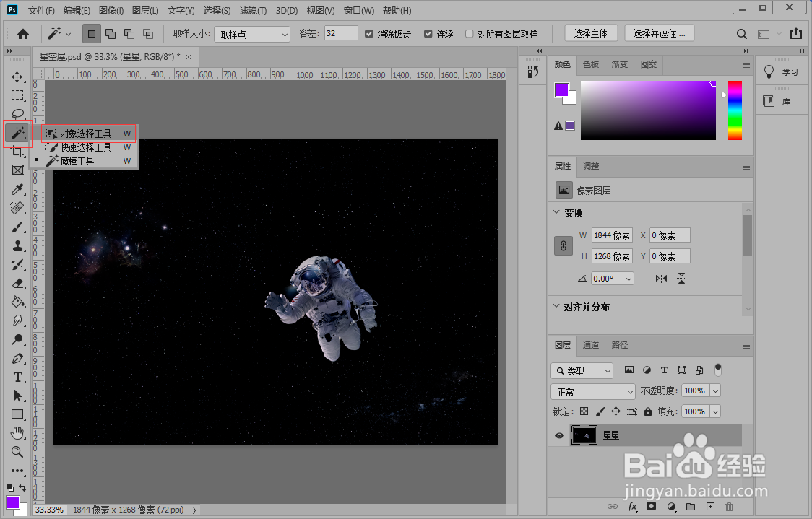Toggle the layer filter on/off switch

pos(718,370)
